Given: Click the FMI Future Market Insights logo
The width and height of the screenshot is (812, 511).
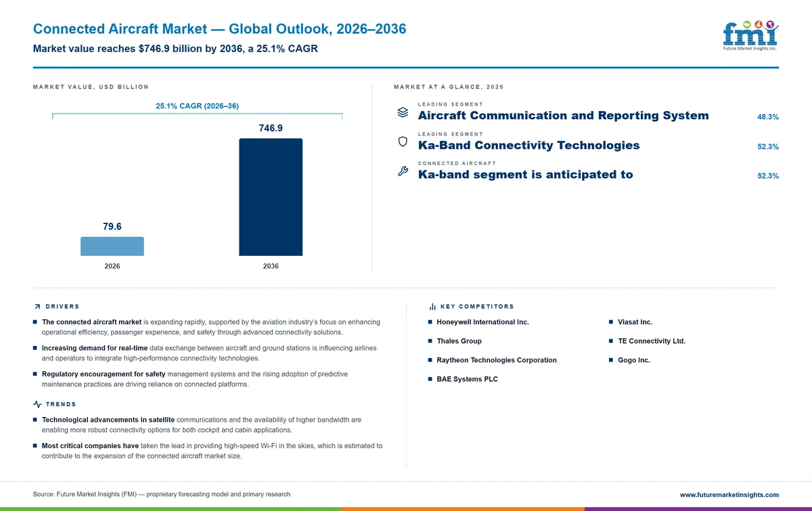Looking at the screenshot, I should tap(750, 36).
